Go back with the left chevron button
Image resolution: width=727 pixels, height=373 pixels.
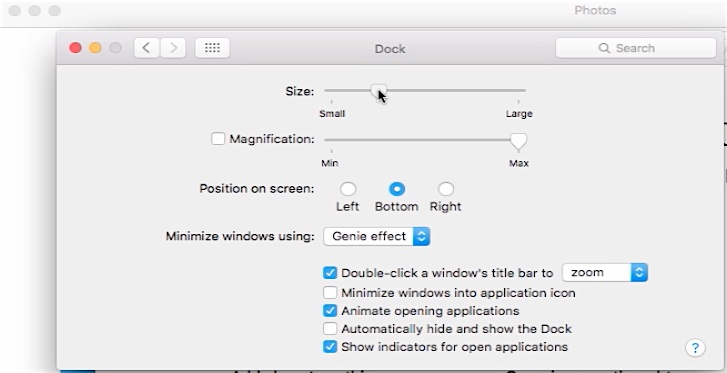pos(147,48)
